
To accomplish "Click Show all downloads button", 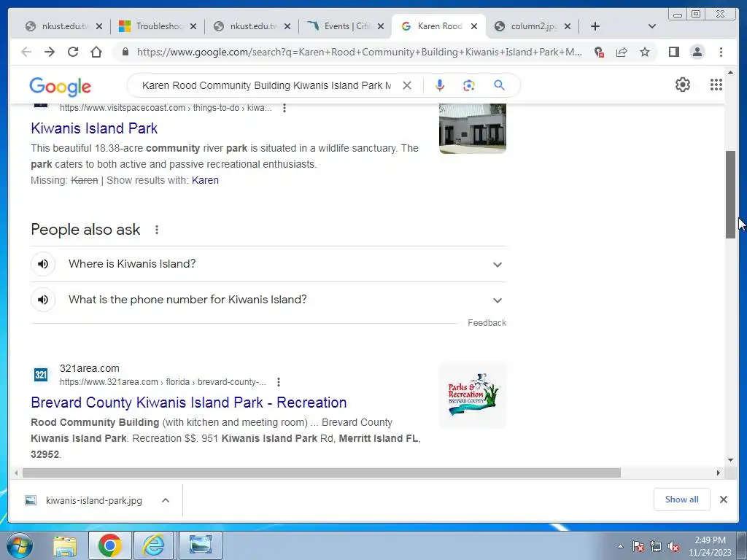I will (682, 499).
